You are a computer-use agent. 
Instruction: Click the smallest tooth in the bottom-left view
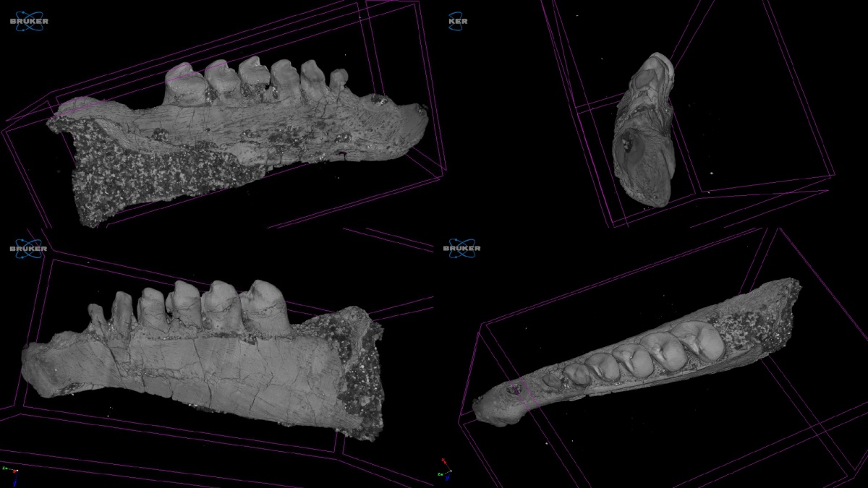[98, 317]
